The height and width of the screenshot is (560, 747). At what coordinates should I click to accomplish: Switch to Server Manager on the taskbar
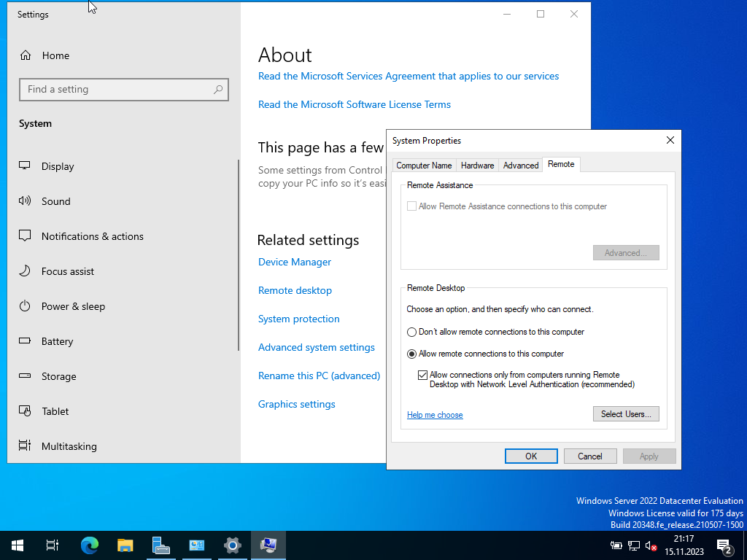coord(161,545)
